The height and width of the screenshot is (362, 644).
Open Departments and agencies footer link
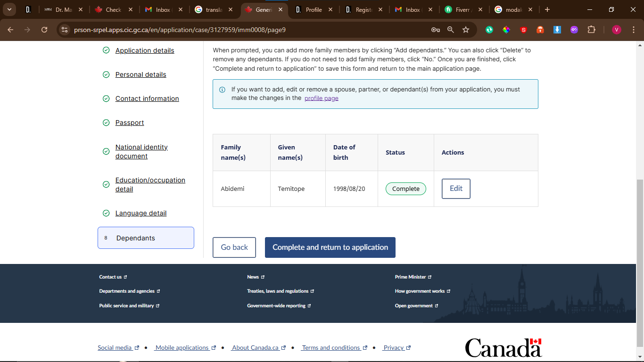[130, 291]
